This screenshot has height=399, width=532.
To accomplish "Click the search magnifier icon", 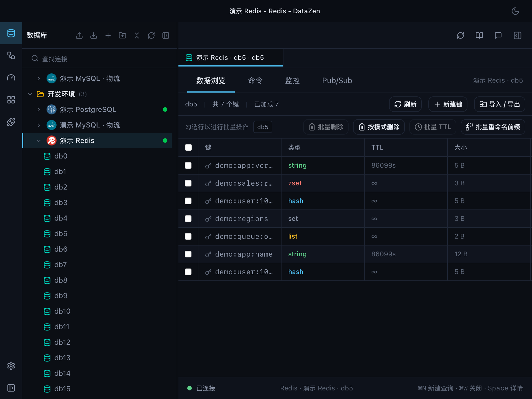I will tap(35, 58).
